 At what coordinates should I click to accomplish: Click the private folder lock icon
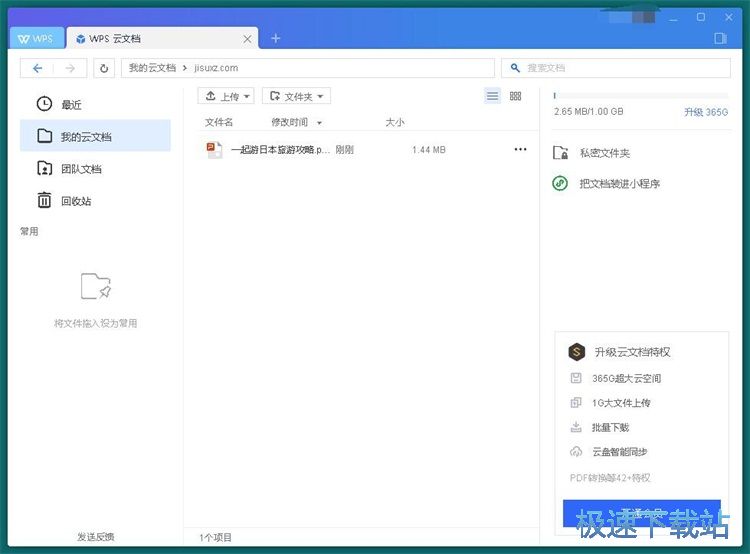click(x=560, y=153)
